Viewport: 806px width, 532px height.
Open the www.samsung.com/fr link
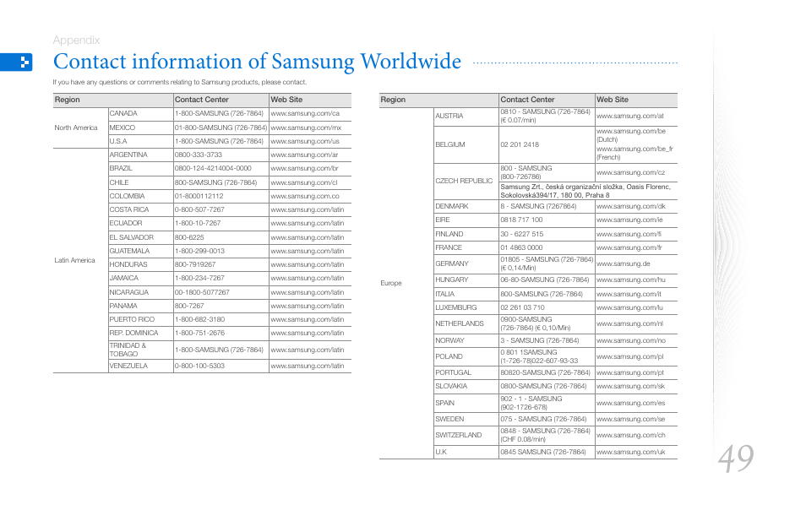click(x=629, y=247)
